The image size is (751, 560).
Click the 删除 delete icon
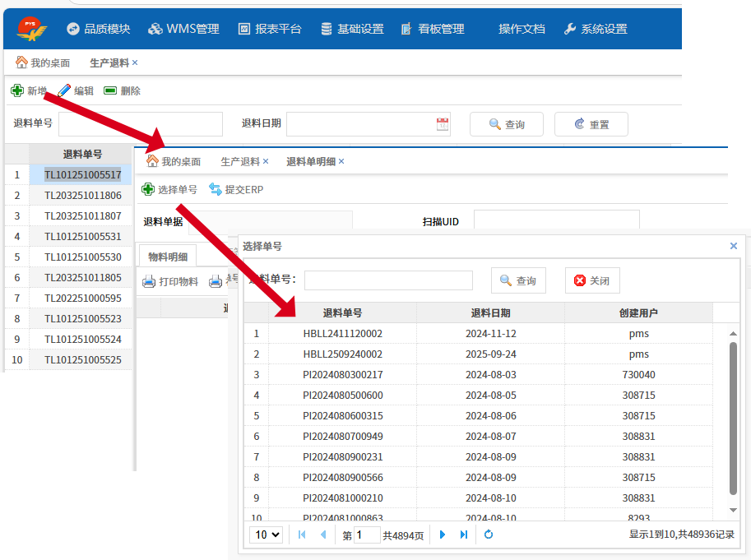(110, 90)
